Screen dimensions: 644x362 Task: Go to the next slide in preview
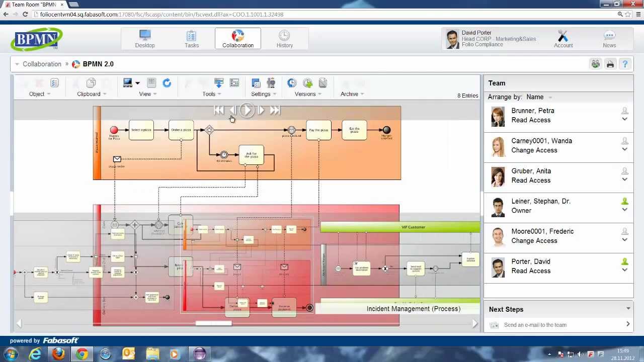point(261,110)
